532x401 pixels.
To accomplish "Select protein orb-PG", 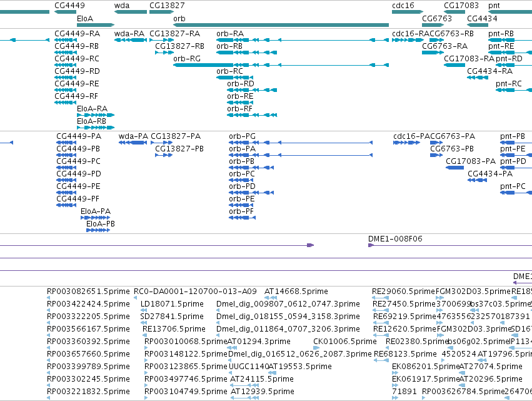I will 301,143.
